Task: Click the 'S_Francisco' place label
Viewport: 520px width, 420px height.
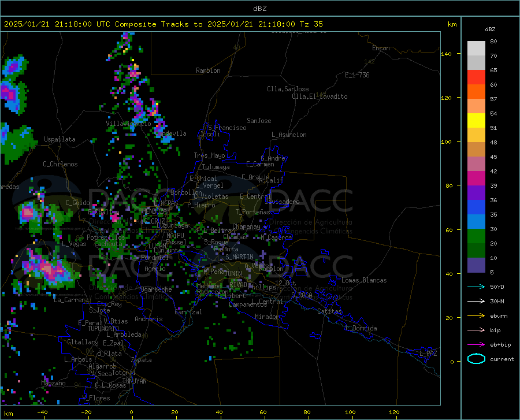Action: click(227, 128)
